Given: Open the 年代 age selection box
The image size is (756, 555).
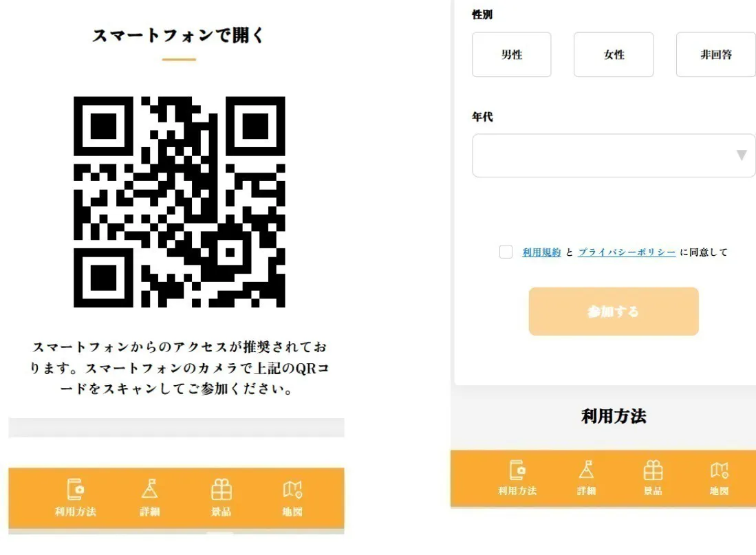Looking at the screenshot, I should click(x=614, y=155).
